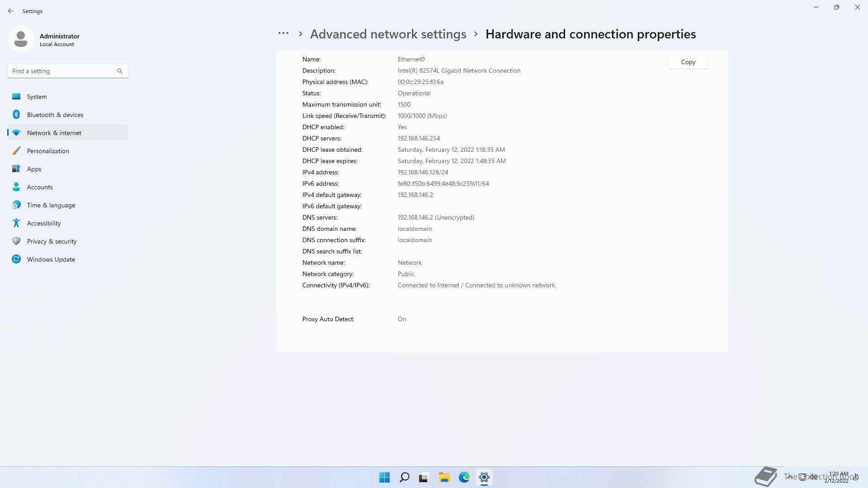
Task: Select Network & internet in sidebar
Action: click(x=68, y=133)
